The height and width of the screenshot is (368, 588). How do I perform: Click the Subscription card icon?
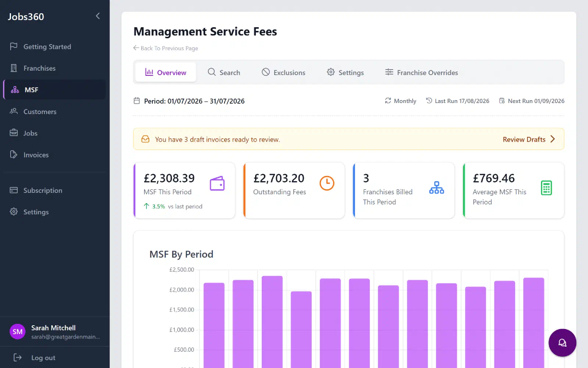14,190
